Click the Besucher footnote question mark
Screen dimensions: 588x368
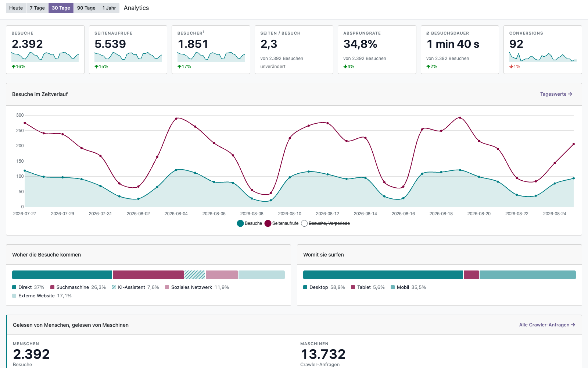[204, 32]
